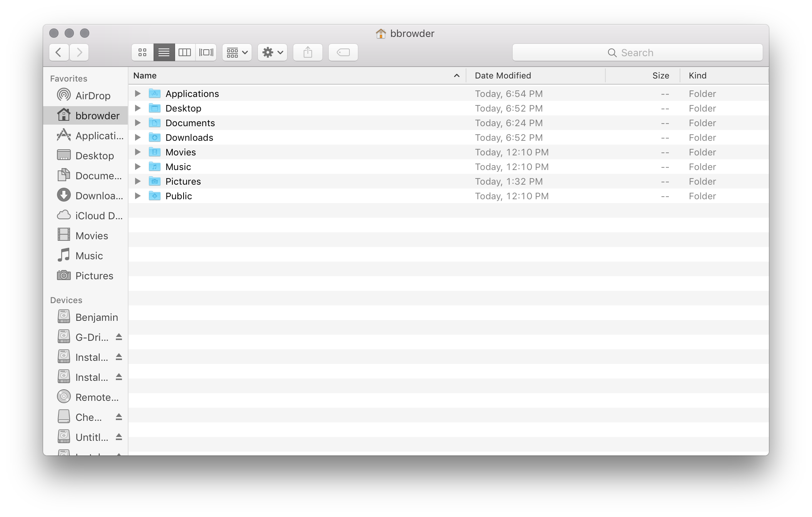Switch to column view
This screenshot has width=812, height=517.
[x=185, y=52]
